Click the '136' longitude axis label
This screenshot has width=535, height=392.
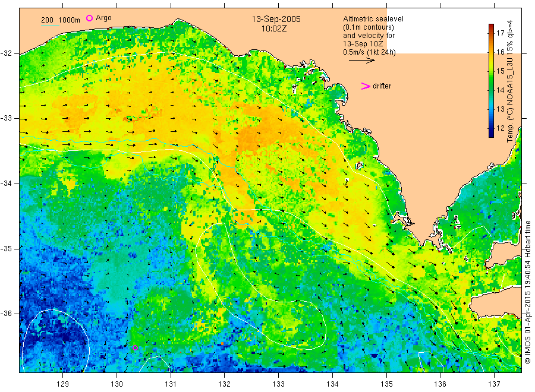click(440, 384)
